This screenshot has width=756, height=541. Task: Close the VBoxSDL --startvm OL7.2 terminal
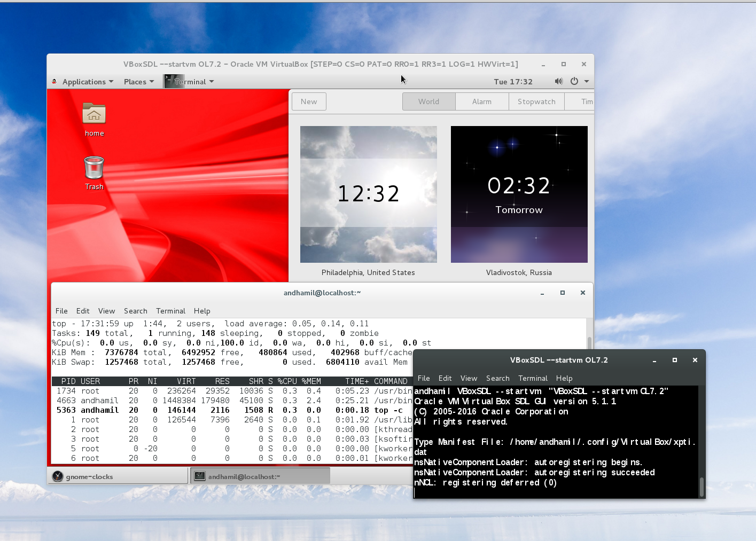pyautogui.click(x=695, y=360)
